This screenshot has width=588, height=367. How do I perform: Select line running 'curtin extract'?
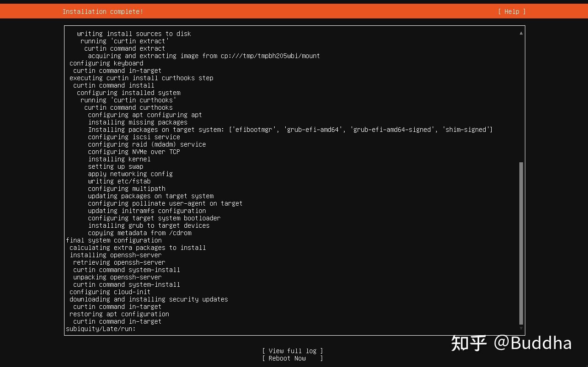coord(125,41)
